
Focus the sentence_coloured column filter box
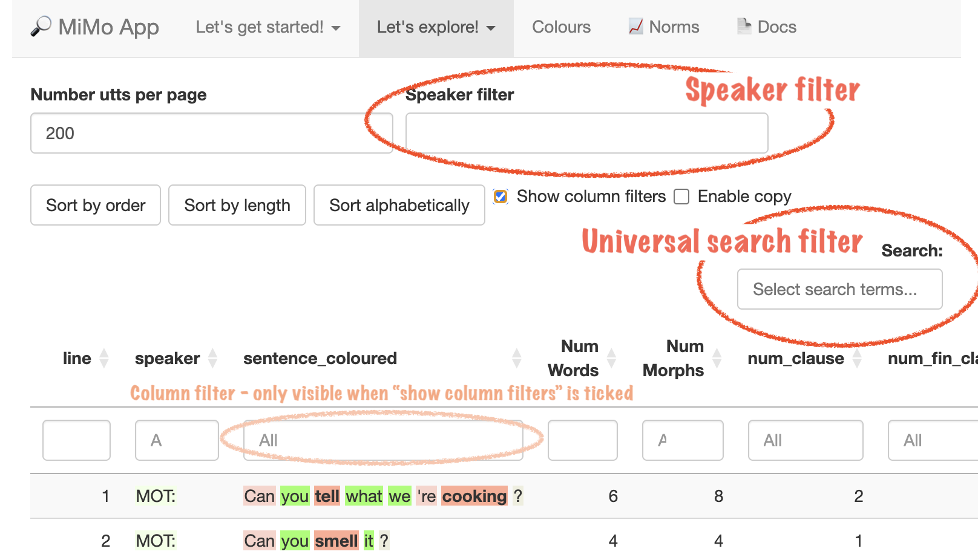382,440
